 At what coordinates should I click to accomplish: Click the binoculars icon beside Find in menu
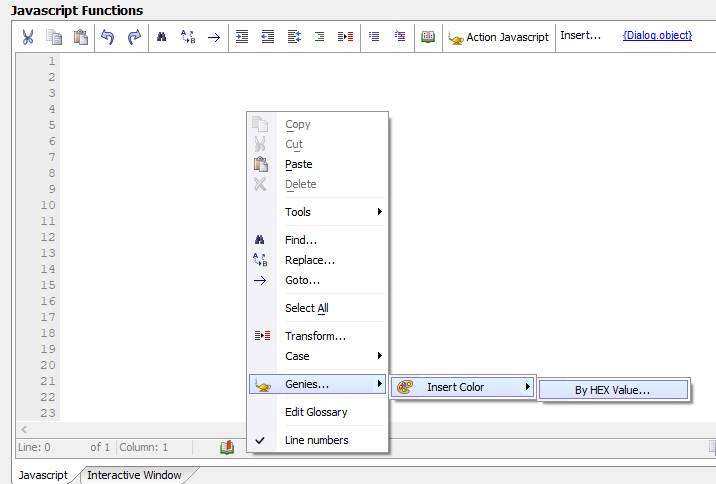coord(259,240)
